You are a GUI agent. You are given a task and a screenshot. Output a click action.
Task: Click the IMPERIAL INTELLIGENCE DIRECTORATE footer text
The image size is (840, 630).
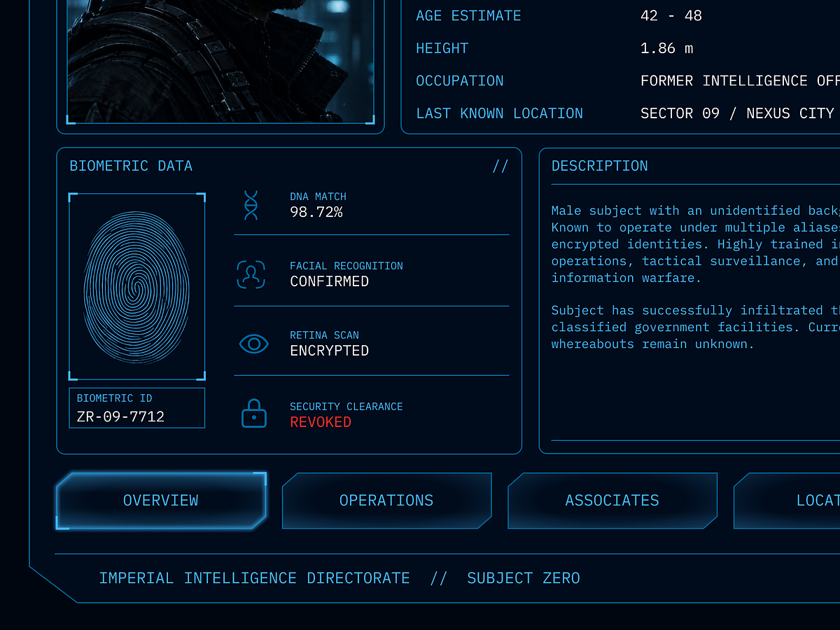pyautogui.click(x=254, y=578)
